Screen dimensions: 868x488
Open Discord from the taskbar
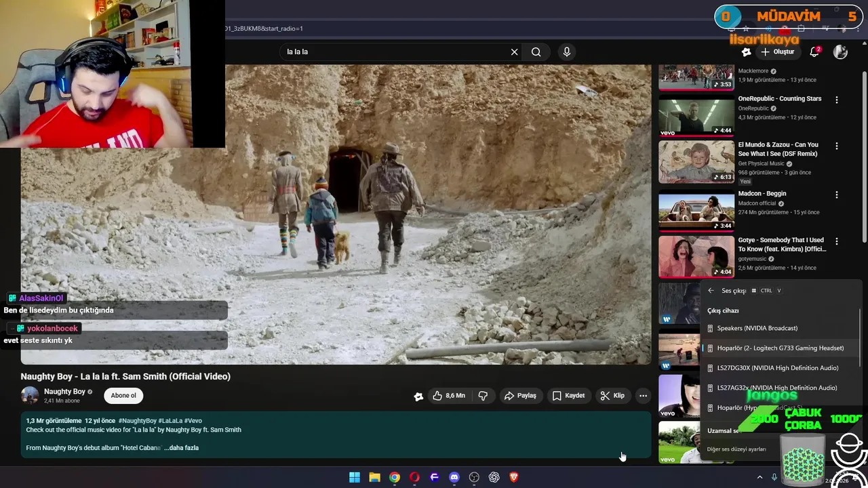pos(454,477)
